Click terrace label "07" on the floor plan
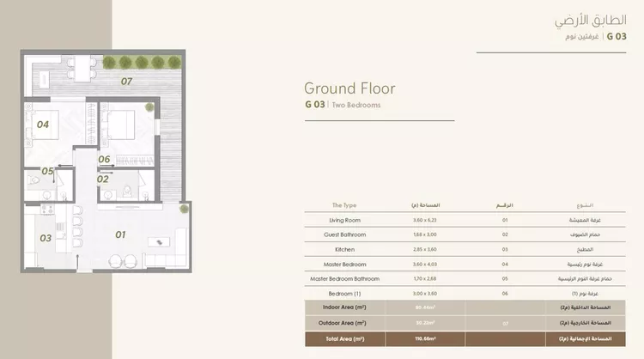Screen dimensions: 644x359 click(126, 82)
